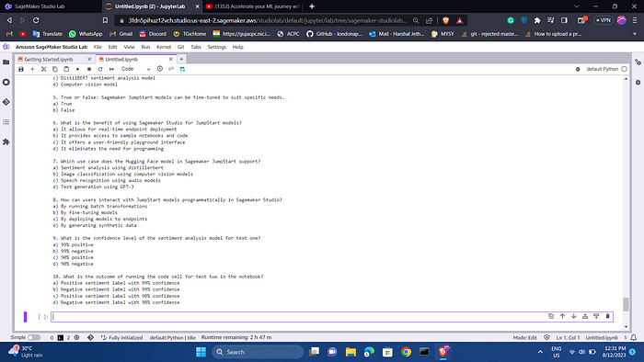The height and width of the screenshot is (362, 644).
Task: Copy selected cells in the notebook toolbar
Action: [x=55, y=69]
